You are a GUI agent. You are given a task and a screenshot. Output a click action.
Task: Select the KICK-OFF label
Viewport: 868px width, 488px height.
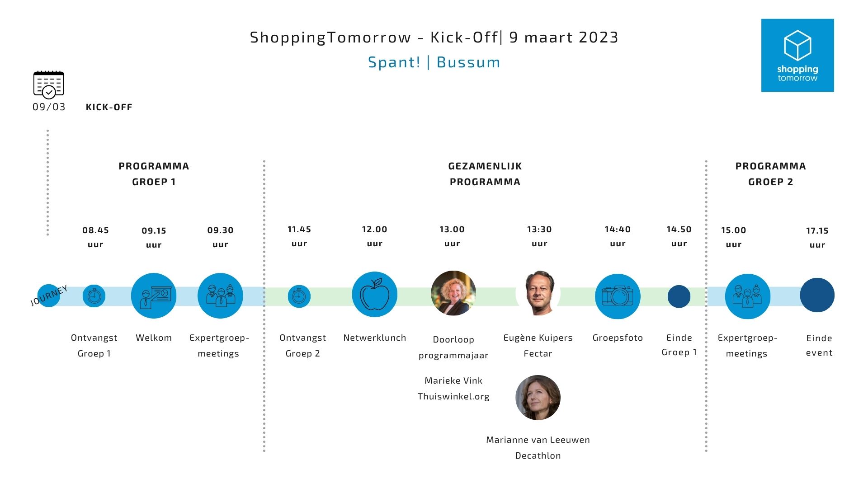click(x=109, y=108)
